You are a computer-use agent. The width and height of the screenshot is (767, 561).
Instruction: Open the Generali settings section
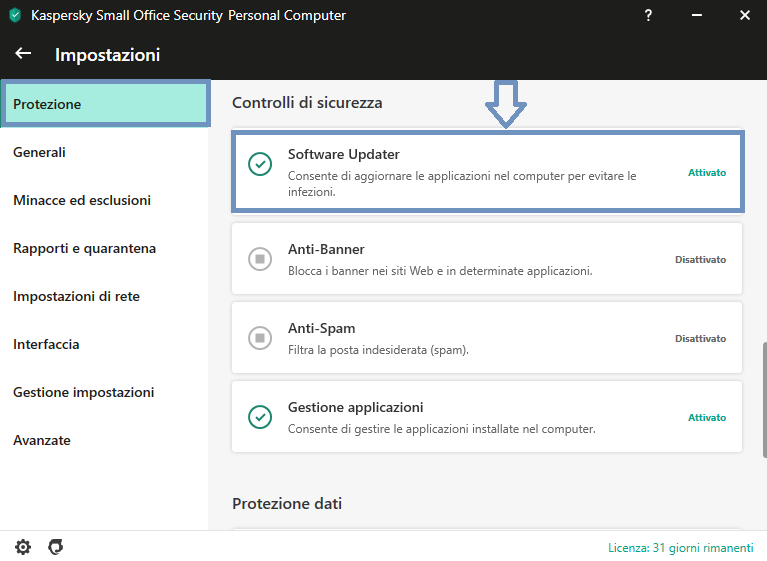click(39, 152)
